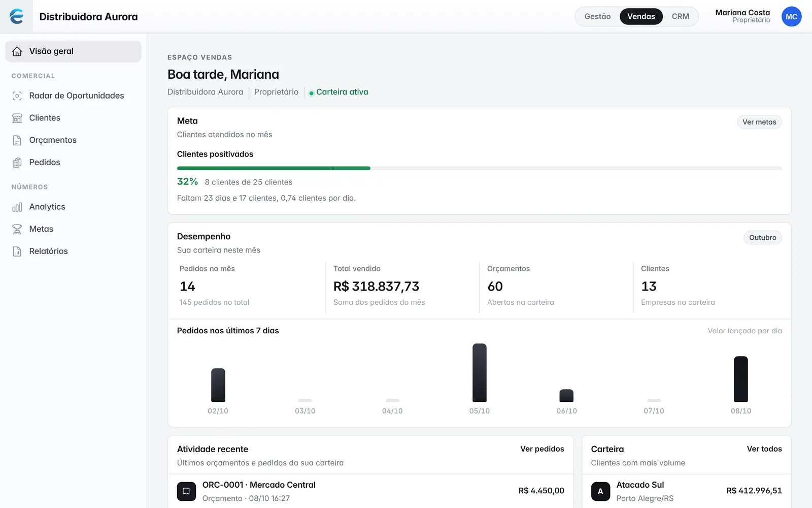The height and width of the screenshot is (508, 812).
Task: Open Orçamentos from the sidebar
Action: pos(73,140)
